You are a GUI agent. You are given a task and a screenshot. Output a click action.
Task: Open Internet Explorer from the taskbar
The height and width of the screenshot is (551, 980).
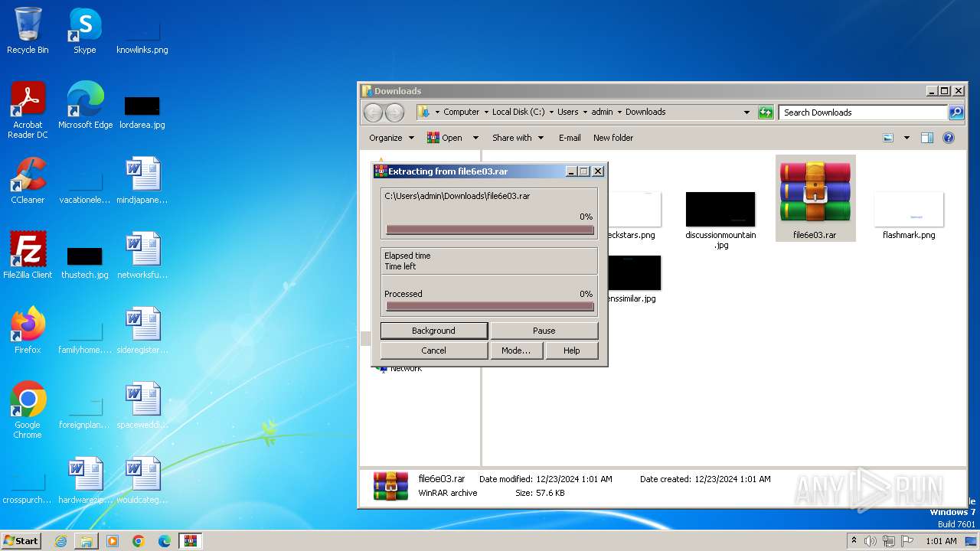[x=60, y=541]
